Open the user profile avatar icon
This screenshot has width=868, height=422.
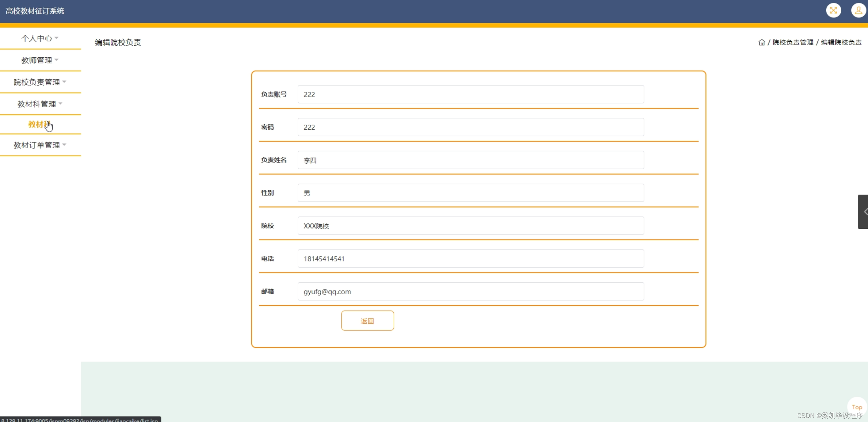point(858,10)
